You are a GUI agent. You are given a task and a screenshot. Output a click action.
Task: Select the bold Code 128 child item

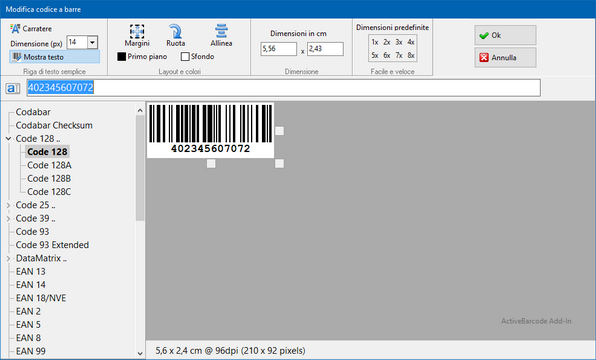pyautogui.click(x=47, y=152)
